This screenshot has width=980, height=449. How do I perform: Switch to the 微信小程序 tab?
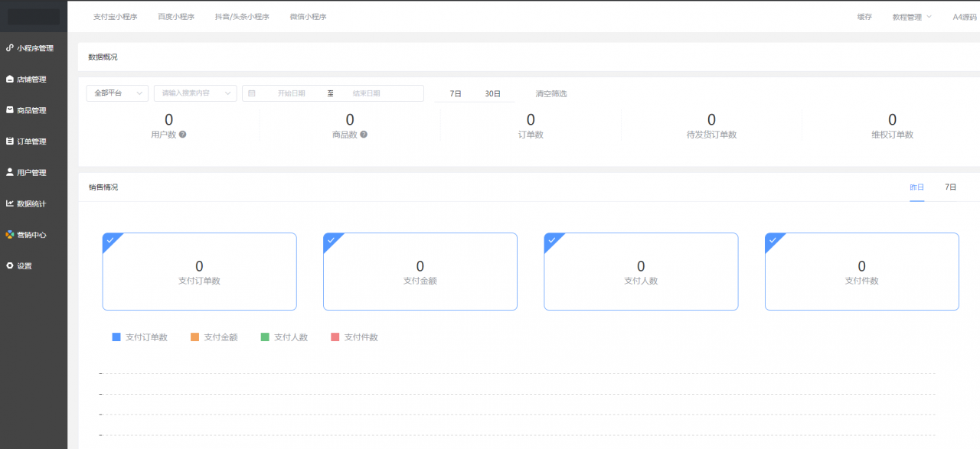(308, 17)
